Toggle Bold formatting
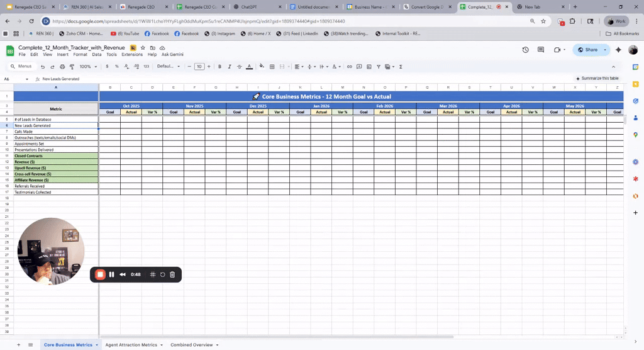The height and width of the screenshot is (350, 644). (x=219, y=67)
